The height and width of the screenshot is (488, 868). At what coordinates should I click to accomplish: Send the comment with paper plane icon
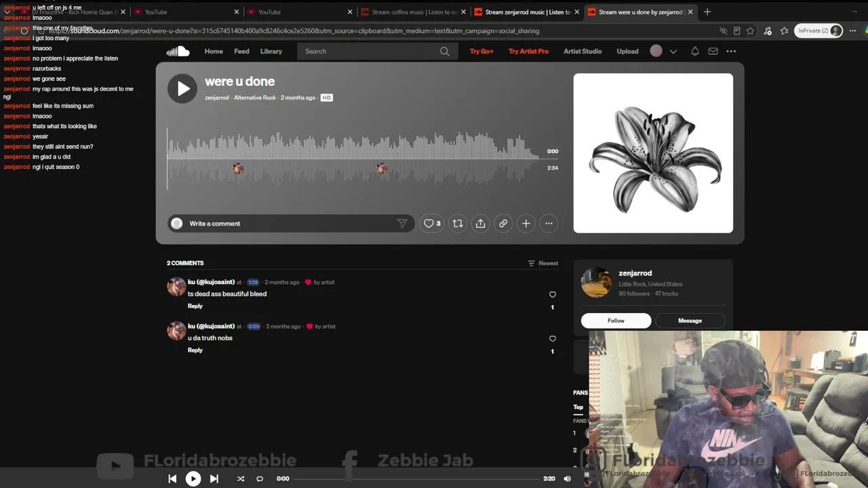(402, 224)
